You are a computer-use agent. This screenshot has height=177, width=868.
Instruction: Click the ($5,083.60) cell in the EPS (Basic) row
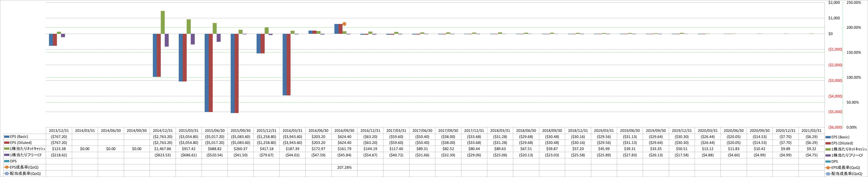click(x=241, y=137)
